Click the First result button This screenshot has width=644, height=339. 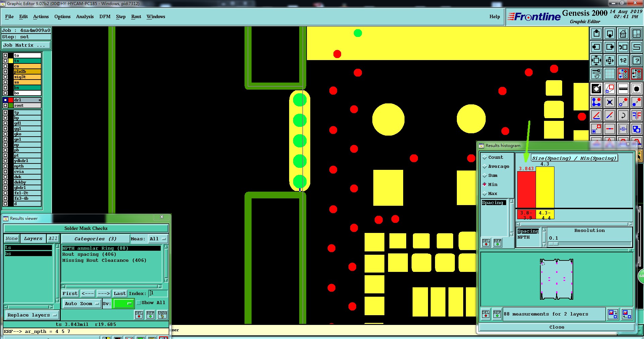pos(70,293)
